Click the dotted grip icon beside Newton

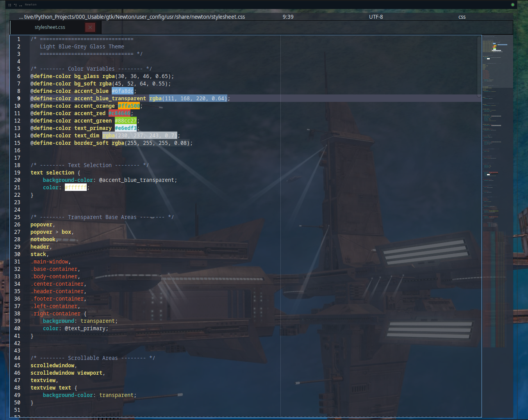(15, 5)
